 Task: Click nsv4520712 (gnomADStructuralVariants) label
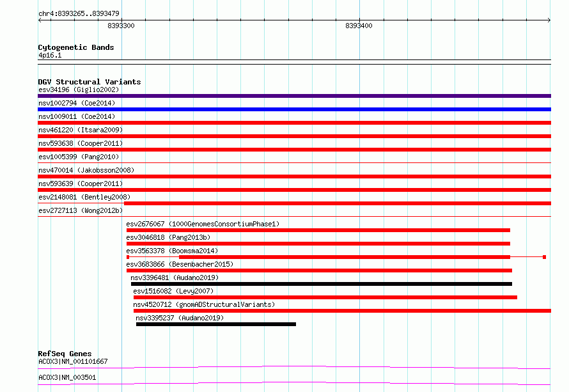204,304
